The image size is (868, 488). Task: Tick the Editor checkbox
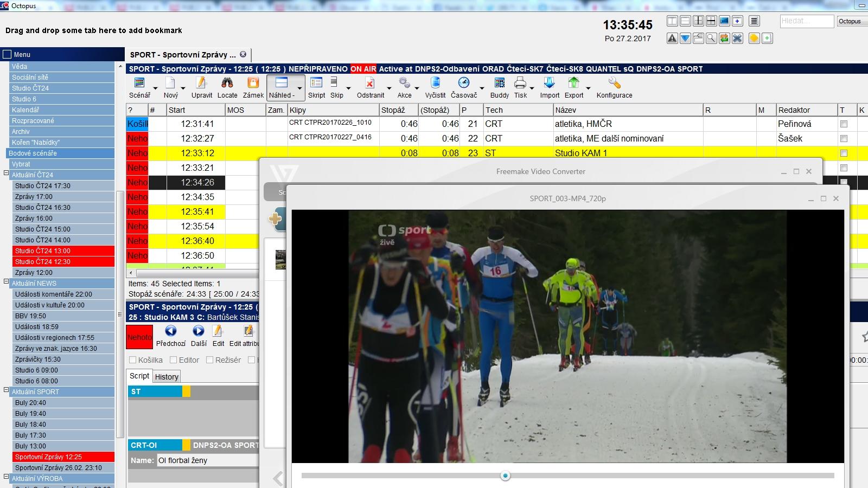174,360
